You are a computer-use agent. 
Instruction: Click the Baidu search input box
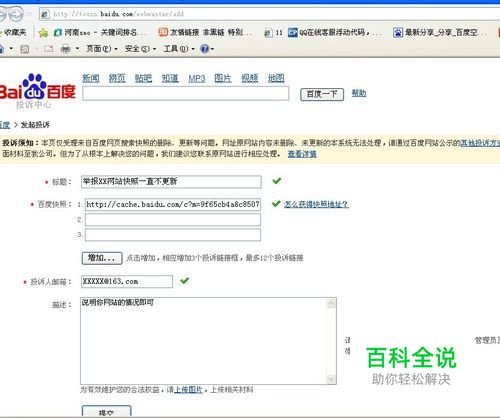click(185, 93)
